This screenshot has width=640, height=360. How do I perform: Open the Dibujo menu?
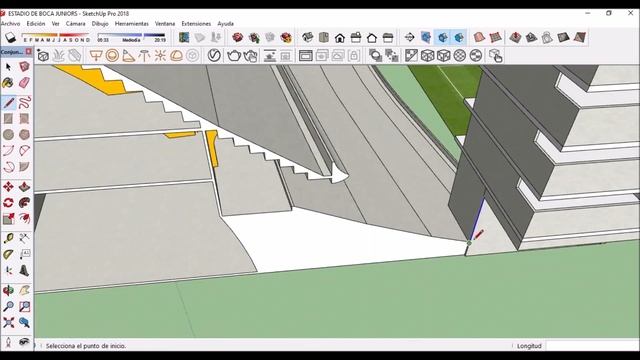(x=100, y=24)
